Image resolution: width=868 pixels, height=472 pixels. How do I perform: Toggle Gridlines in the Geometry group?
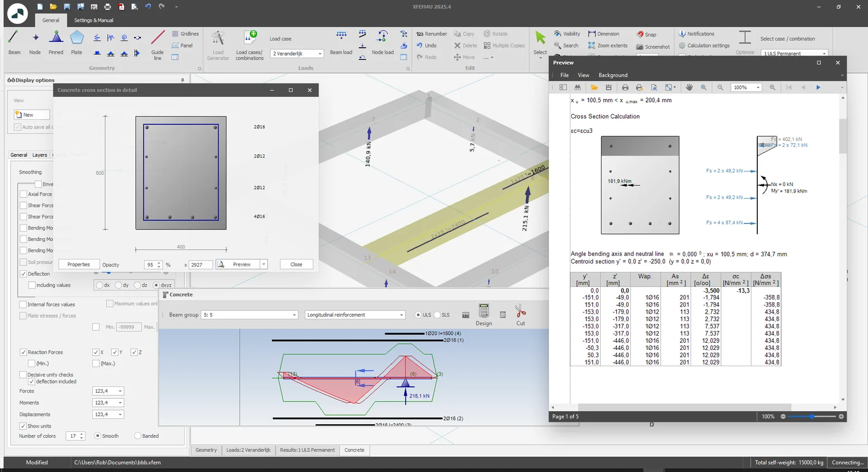pos(186,34)
